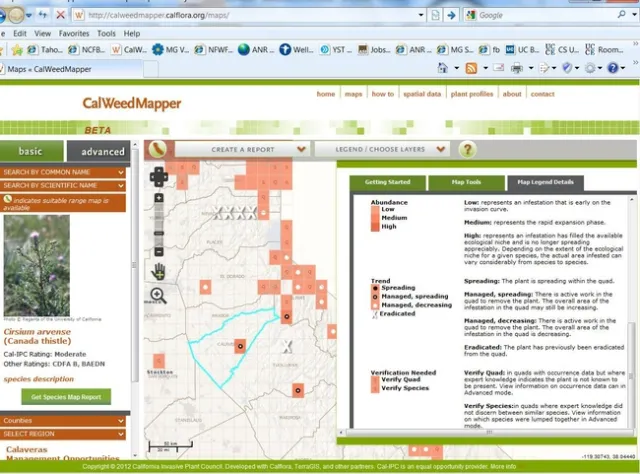Image resolution: width=640 pixels, height=474 pixels.
Task: Activate the magnifier zoom tool
Action: coord(158,295)
